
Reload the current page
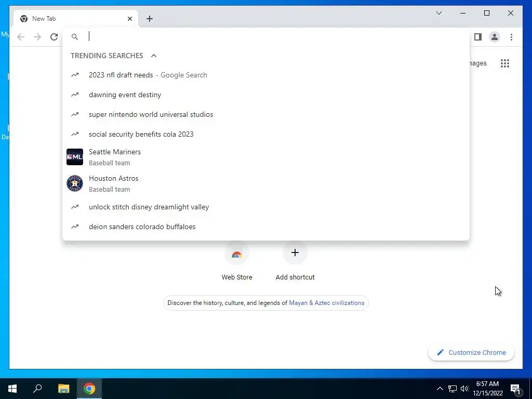click(x=54, y=37)
